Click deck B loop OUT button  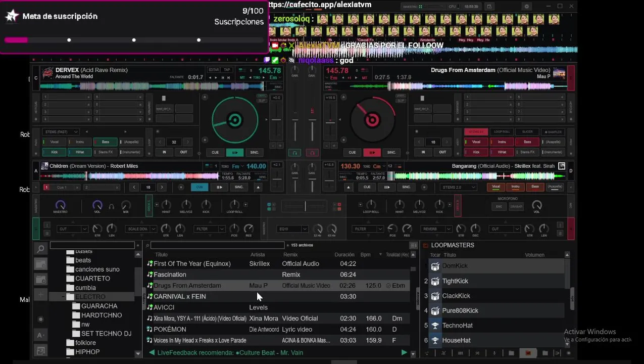click(442, 152)
